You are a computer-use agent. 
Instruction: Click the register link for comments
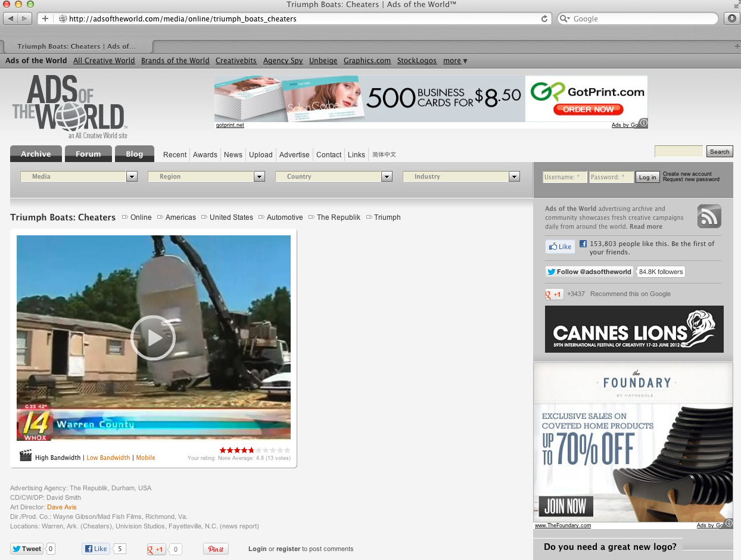(288, 549)
